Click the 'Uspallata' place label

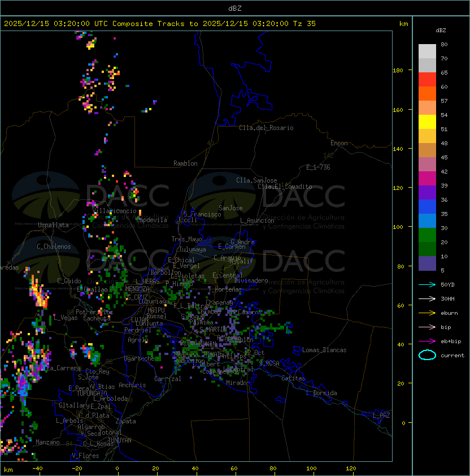point(53,225)
